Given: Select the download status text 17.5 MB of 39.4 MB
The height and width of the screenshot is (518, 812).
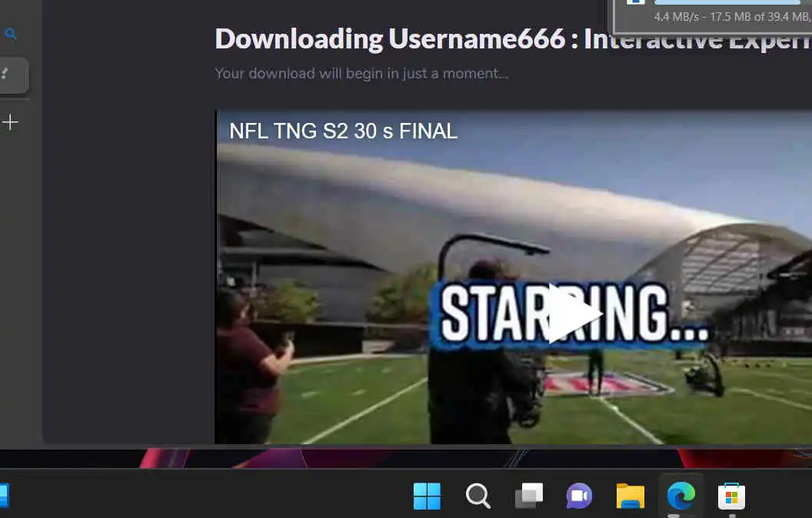Looking at the screenshot, I should [x=759, y=17].
